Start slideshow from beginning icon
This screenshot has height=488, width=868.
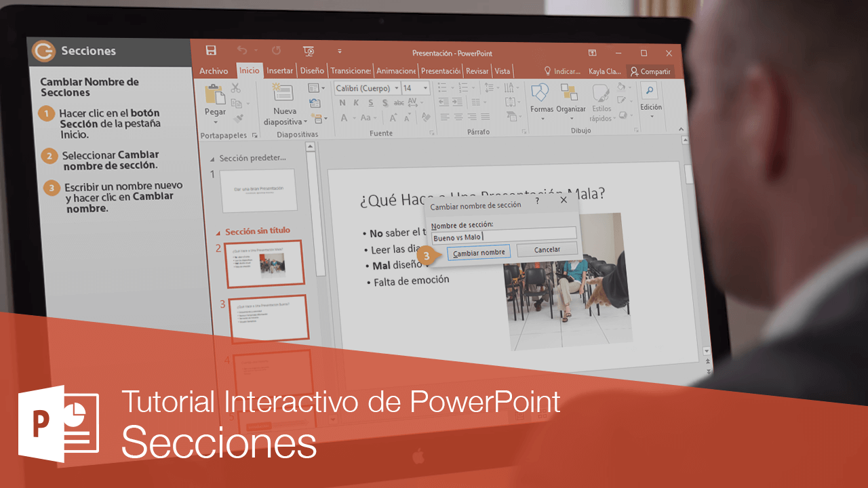[x=309, y=51]
